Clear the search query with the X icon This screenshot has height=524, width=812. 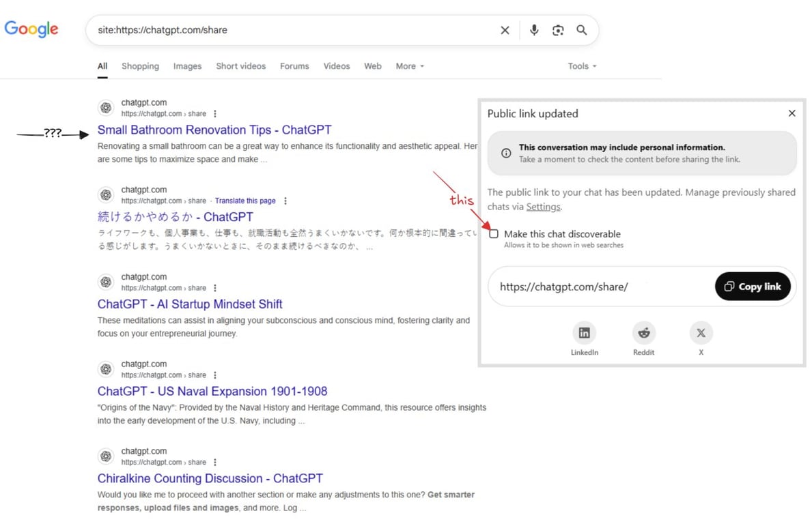click(505, 30)
